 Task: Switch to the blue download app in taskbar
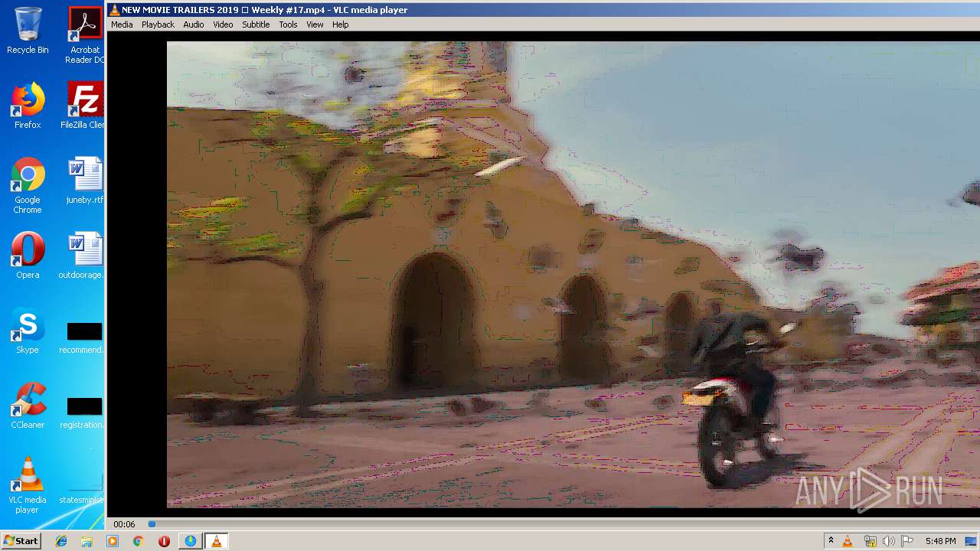[190, 541]
